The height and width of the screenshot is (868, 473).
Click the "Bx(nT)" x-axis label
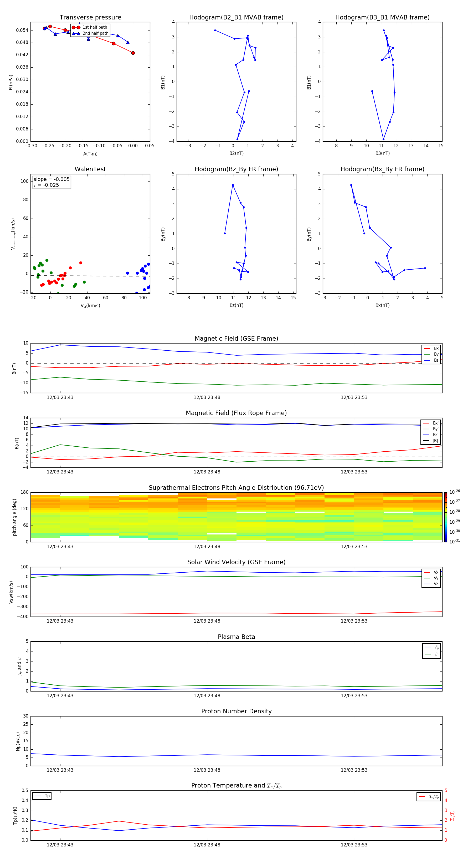[382, 305]
